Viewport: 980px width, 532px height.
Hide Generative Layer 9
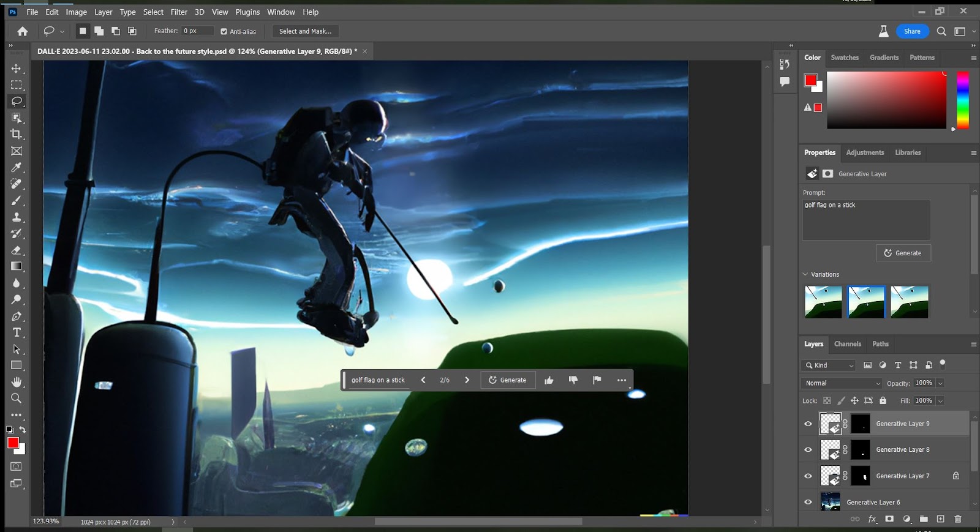[808, 424]
